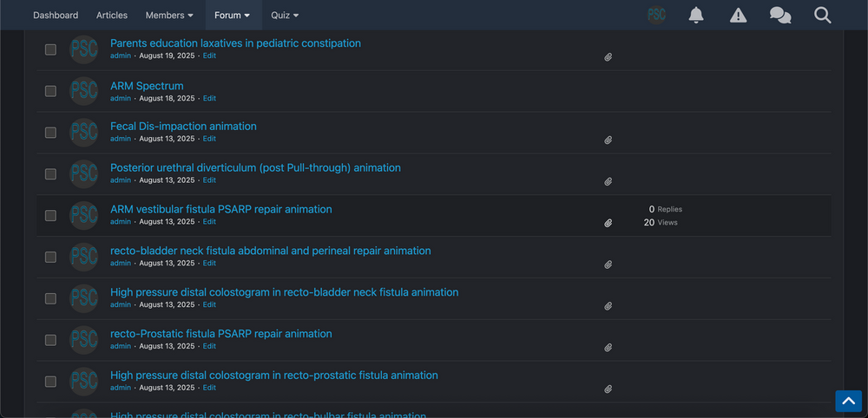
Task: Tick checkbox for Fecal Dis-impaction animation
Action: click(x=50, y=132)
